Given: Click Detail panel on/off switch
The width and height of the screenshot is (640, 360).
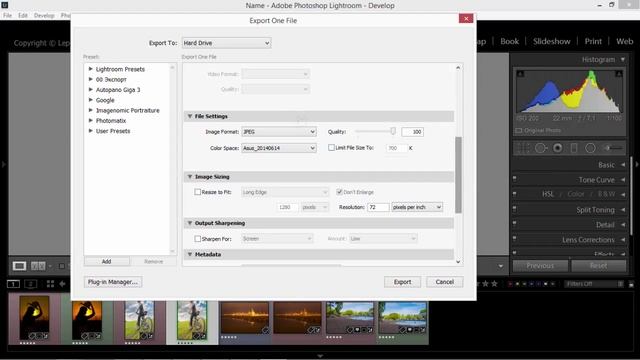Looking at the screenshot, I should [x=515, y=224].
